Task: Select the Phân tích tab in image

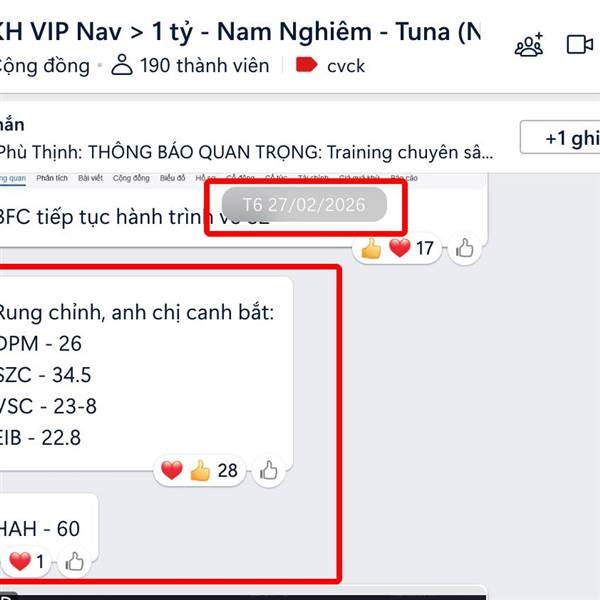Action: coord(52,178)
